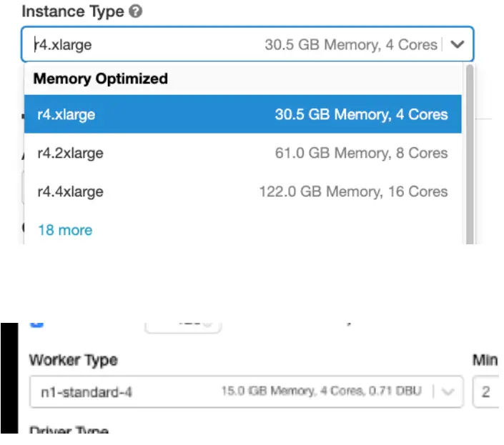Collapse the Instance Type dropdown using its chevron
Screen dimensions: 504x445
pos(458,44)
